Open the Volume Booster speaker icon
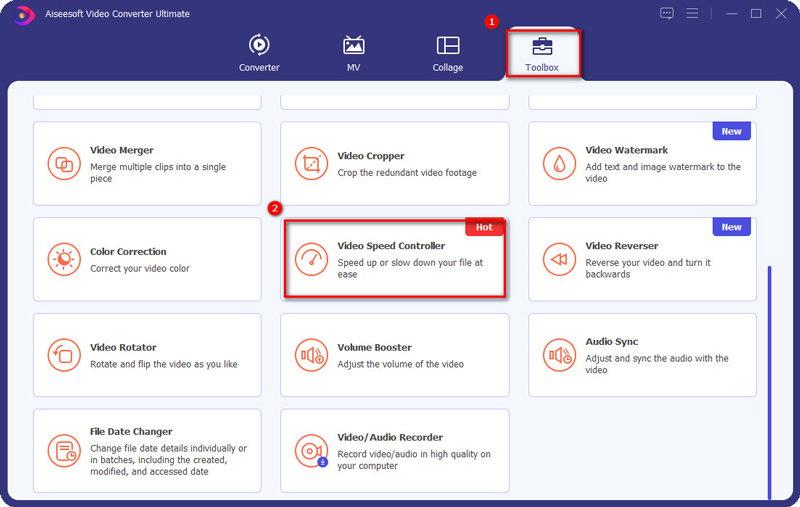Image resolution: width=800 pixels, height=507 pixels. tap(311, 355)
